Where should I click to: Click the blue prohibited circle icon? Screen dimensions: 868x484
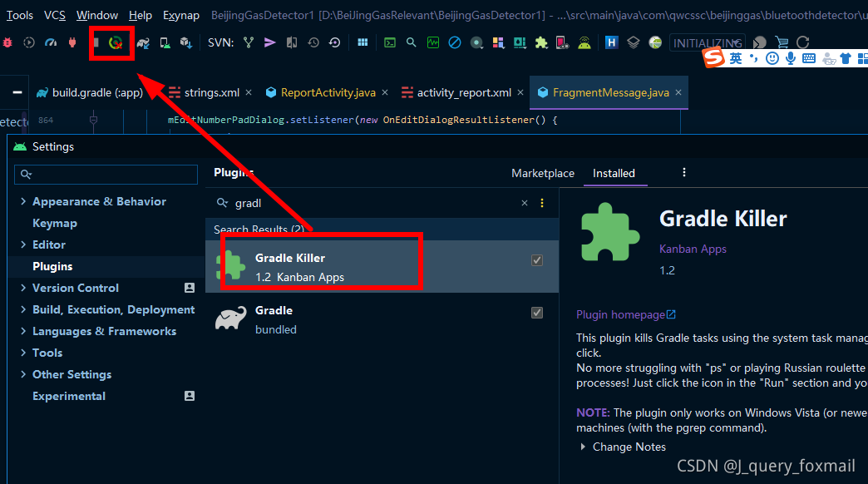coord(455,42)
